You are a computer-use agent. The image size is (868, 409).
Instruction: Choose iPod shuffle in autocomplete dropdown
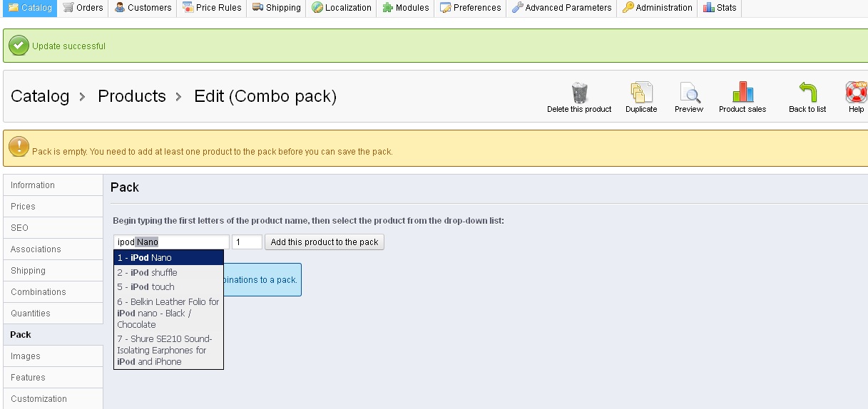point(168,273)
